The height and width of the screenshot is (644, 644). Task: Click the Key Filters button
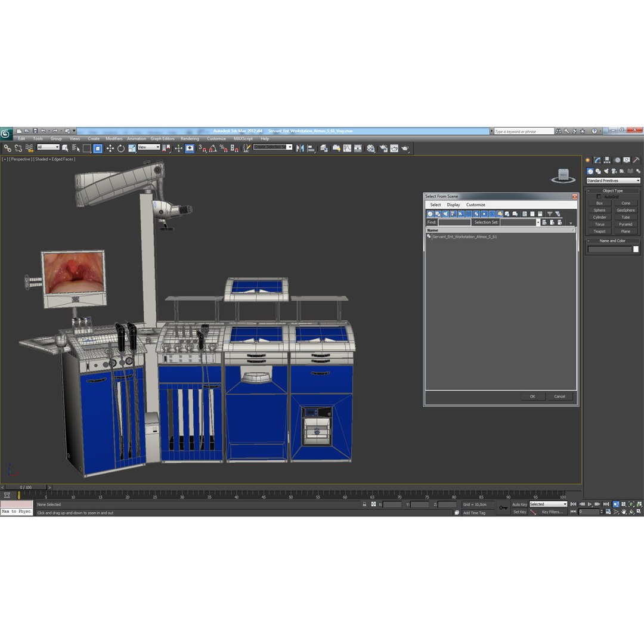552,512
